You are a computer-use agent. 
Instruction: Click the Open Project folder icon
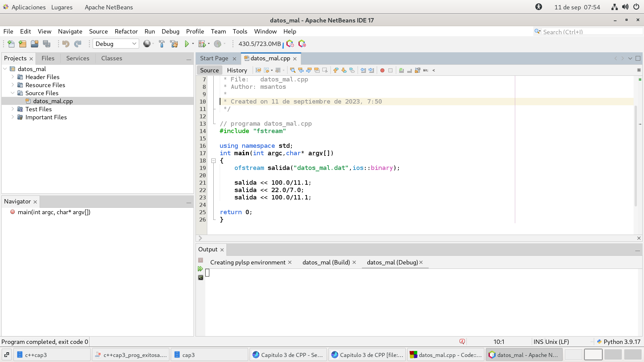point(35,44)
